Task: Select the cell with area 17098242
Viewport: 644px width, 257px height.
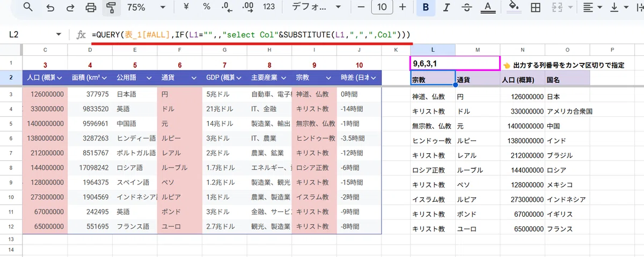Action: pyautogui.click(x=90, y=167)
